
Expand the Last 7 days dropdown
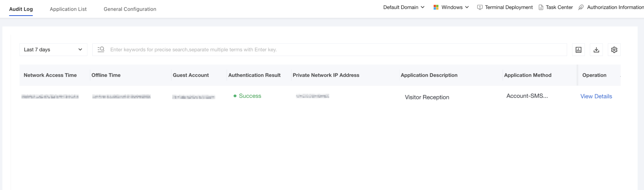click(53, 50)
